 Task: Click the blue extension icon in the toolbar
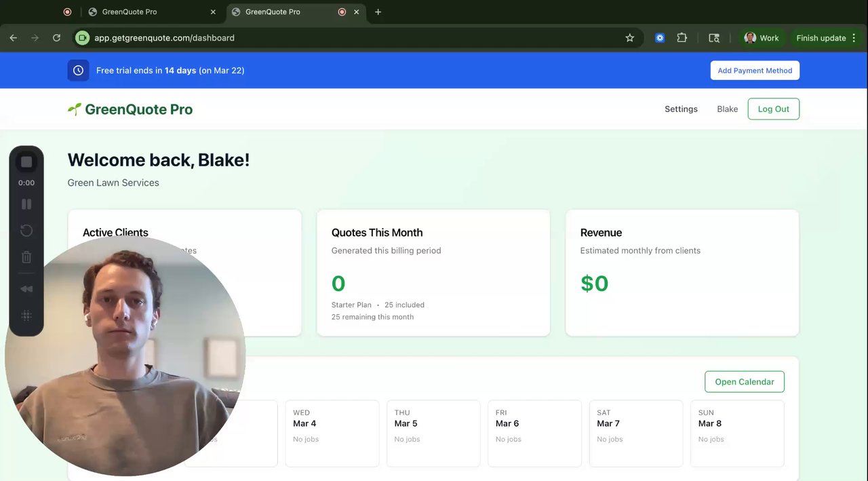click(660, 38)
